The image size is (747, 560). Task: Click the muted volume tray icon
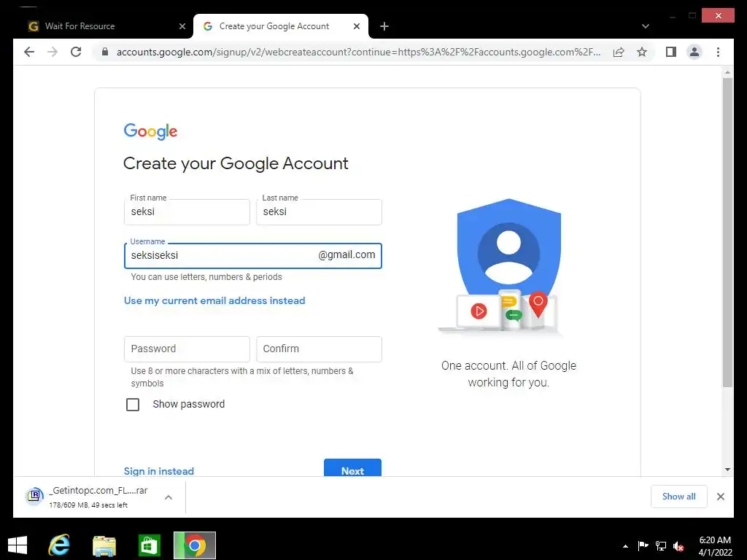(x=678, y=546)
